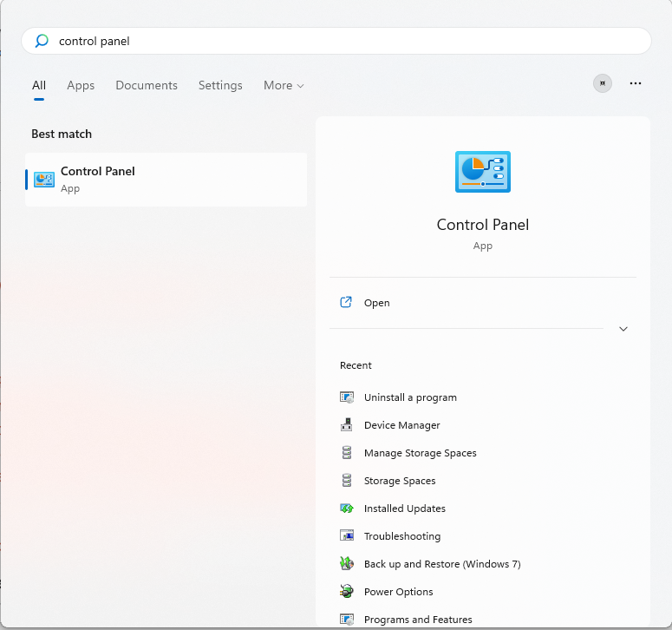This screenshot has height=630, width=672.
Task: Click the search box containing control panel
Action: coord(336,41)
